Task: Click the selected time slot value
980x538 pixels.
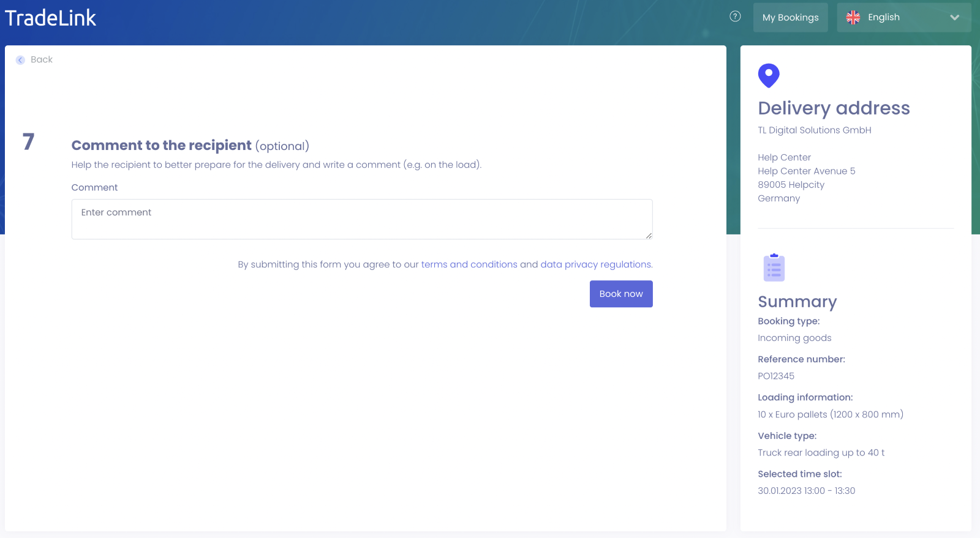Action: pyautogui.click(x=806, y=491)
